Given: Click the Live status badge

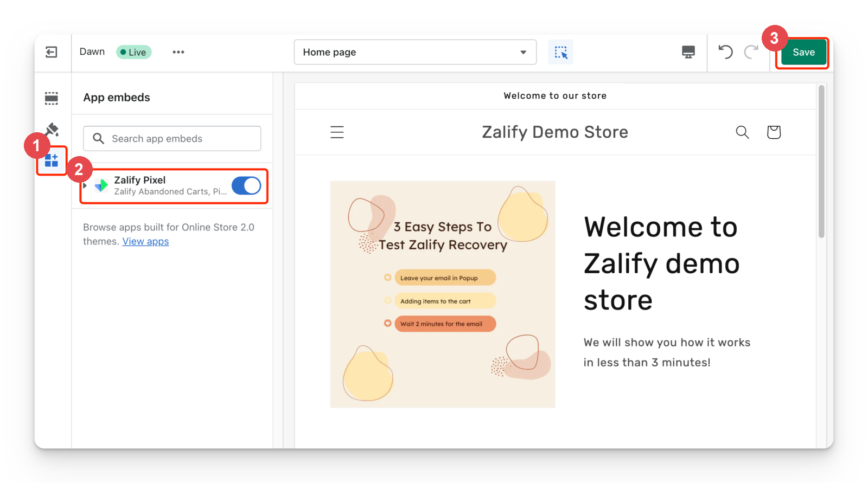Looking at the screenshot, I should pos(133,52).
